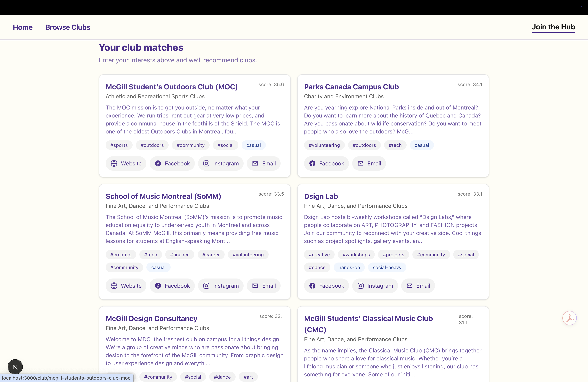
Task: Go to the Home nav item
Action: click(x=23, y=27)
